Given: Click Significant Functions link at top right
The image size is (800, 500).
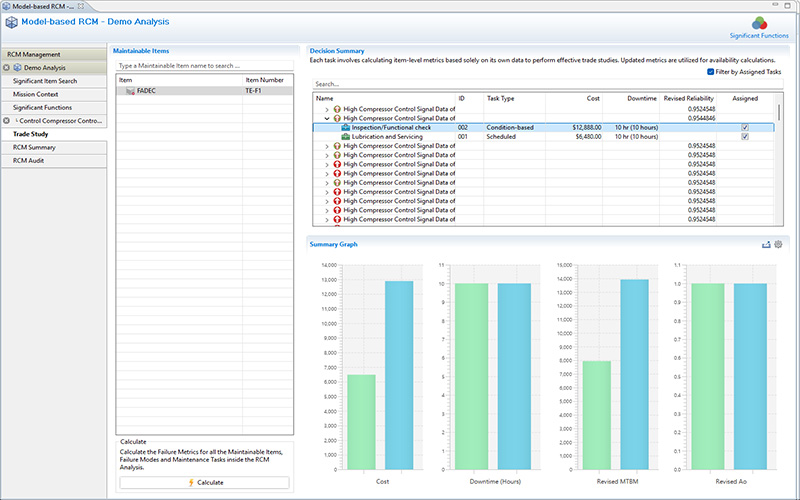Looking at the screenshot, I should coord(759,36).
